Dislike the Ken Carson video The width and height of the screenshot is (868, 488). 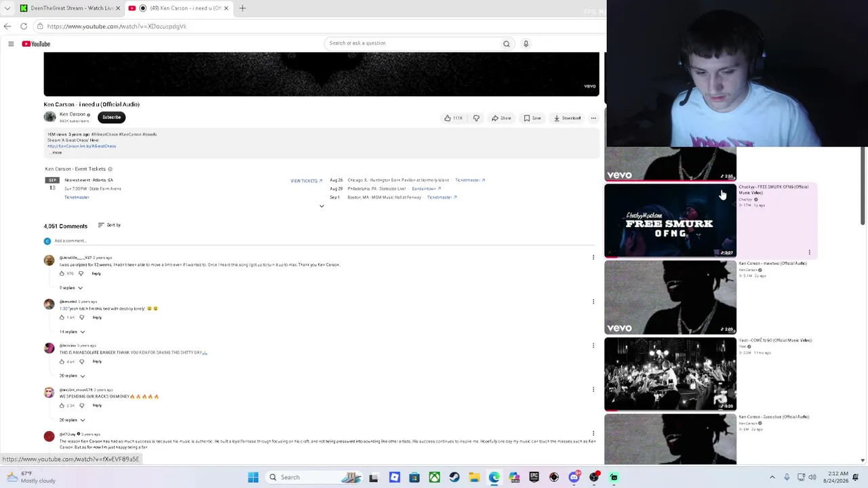(476, 118)
